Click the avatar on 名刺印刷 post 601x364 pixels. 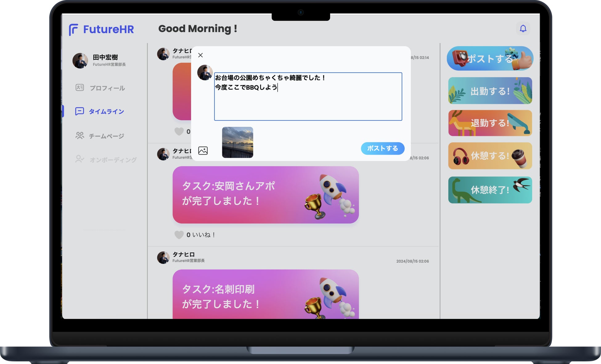[x=163, y=258]
